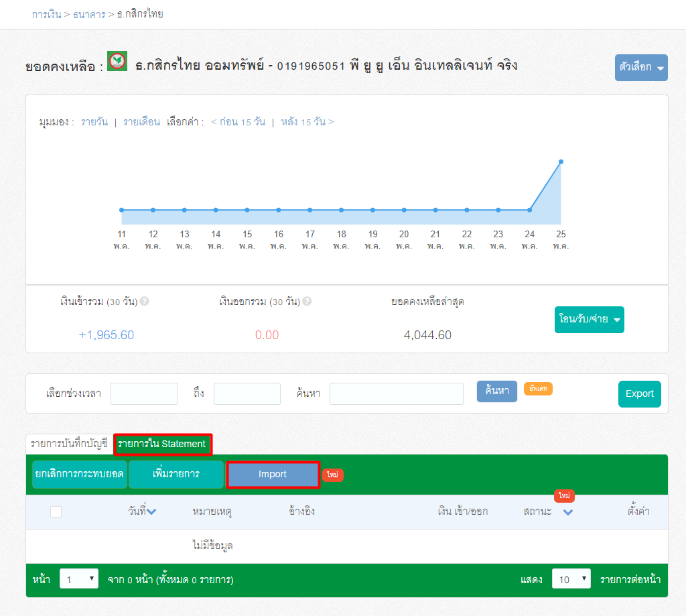The image size is (686, 616).
Task: Open the สถานะ filter chevron
Action: pos(568,512)
